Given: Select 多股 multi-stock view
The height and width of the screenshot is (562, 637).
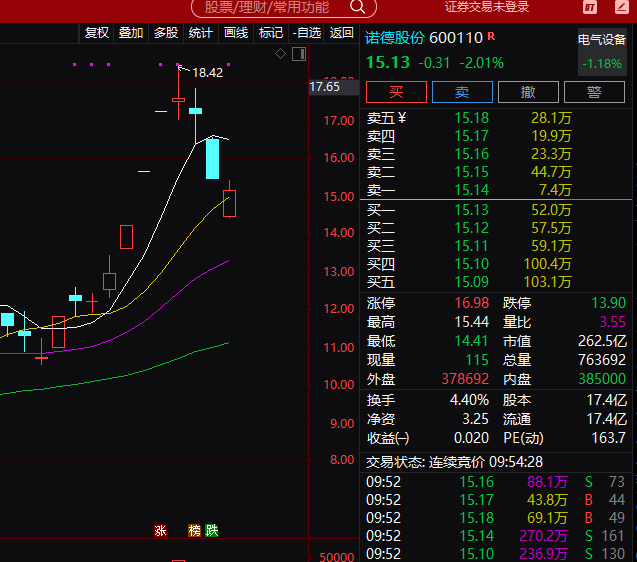Looking at the screenshot, I should [166, 33].
